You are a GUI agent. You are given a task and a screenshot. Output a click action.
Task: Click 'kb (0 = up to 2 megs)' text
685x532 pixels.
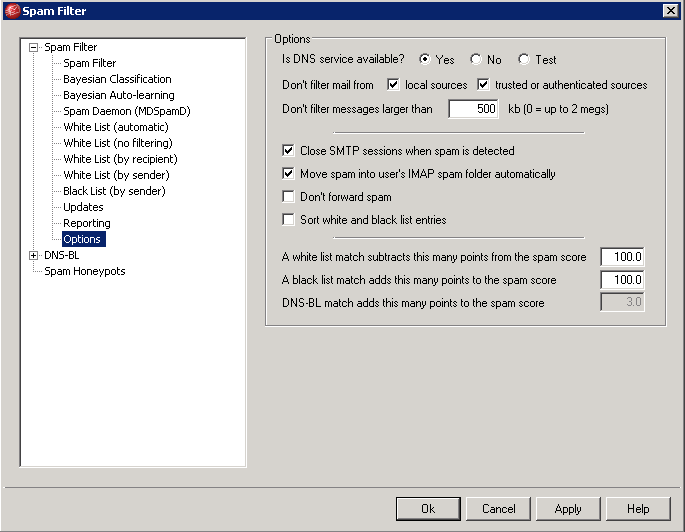(558, 109)
